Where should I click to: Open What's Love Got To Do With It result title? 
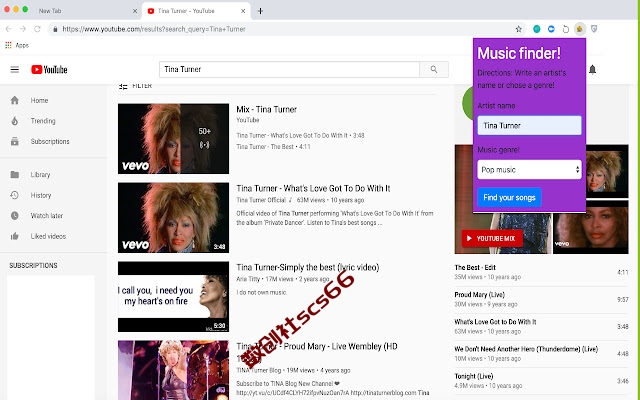(x=313, y=188)
